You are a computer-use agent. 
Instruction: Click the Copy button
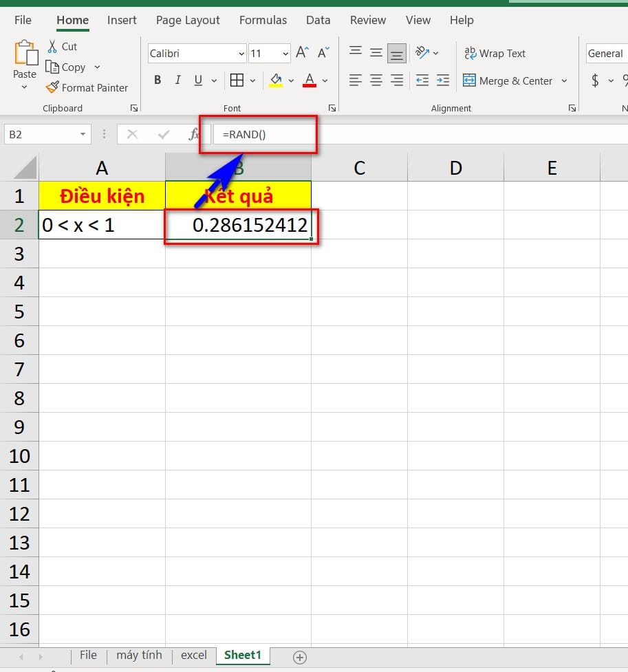pyautogui.click(x=65, y=67)
